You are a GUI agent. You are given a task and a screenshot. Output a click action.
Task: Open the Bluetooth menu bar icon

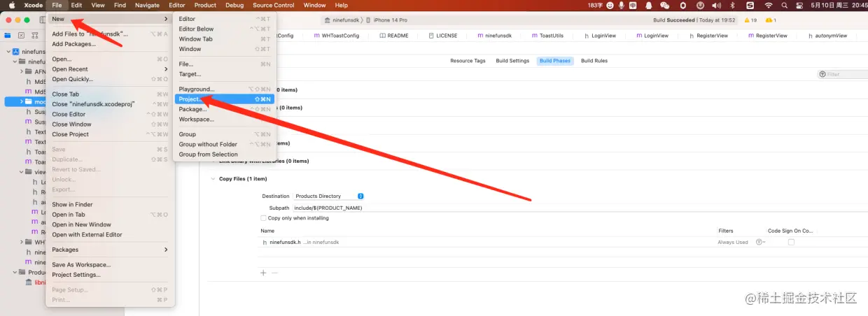tap(731, 5)
